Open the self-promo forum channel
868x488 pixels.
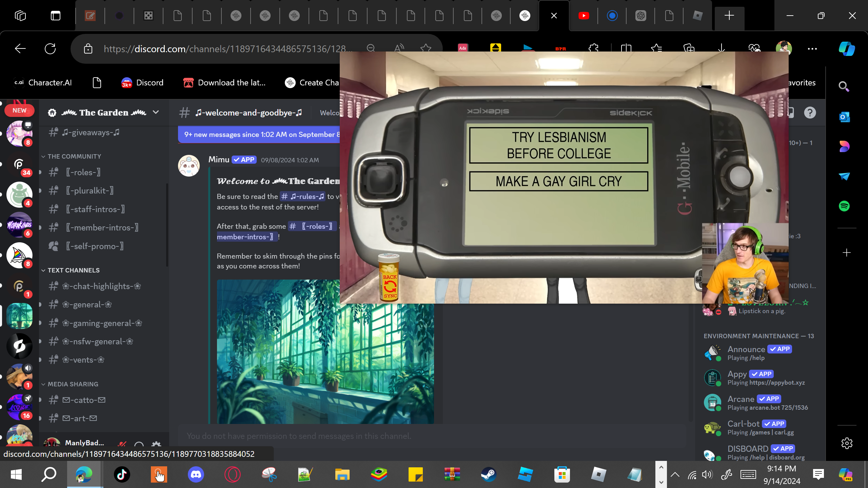(x=95, y=246)
